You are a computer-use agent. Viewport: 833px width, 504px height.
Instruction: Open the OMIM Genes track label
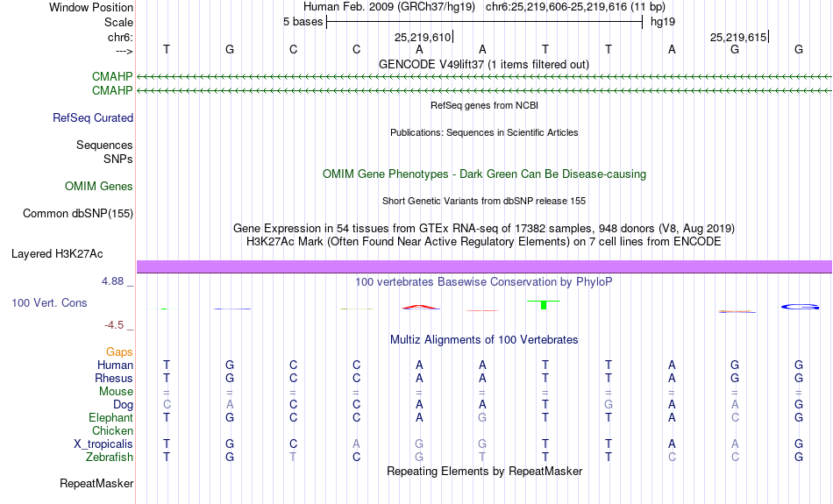pos(99,187)
